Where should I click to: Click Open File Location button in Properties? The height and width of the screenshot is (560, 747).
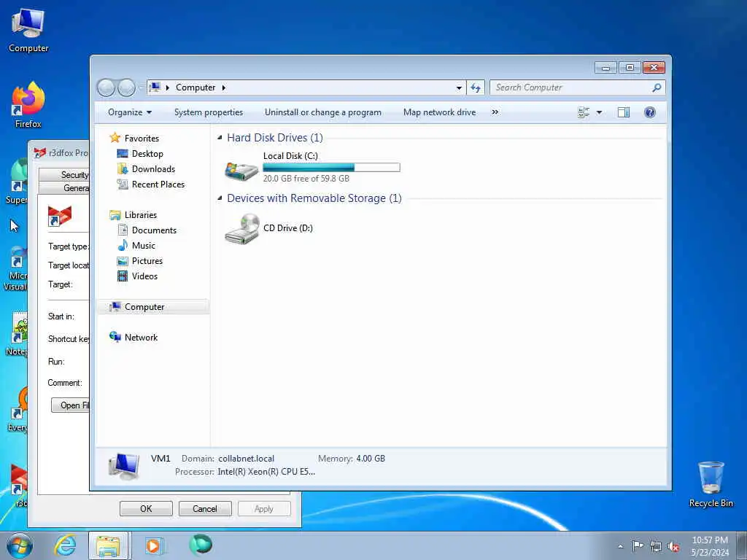pos(71,405)
